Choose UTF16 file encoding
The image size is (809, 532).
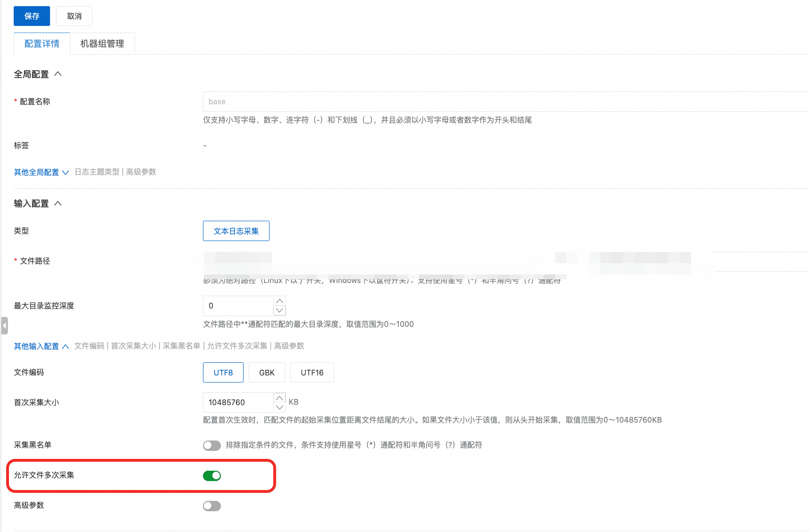[312, 373]
